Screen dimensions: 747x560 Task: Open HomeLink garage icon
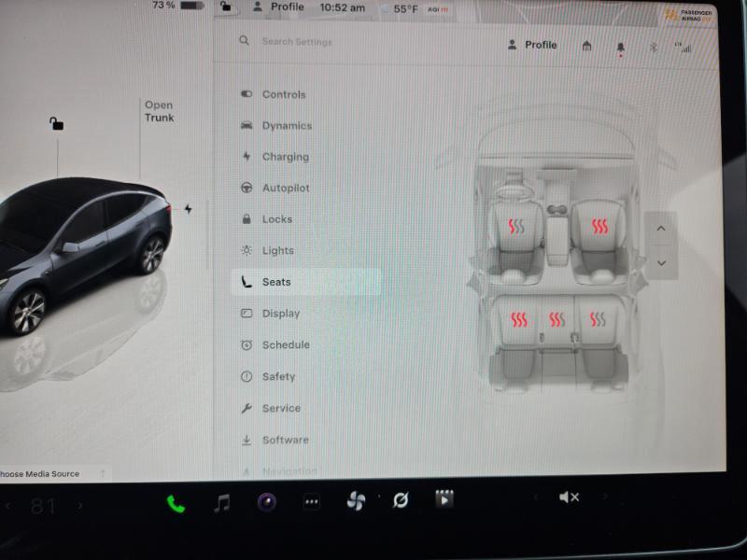pyautogui.click(x=586, y=46)
